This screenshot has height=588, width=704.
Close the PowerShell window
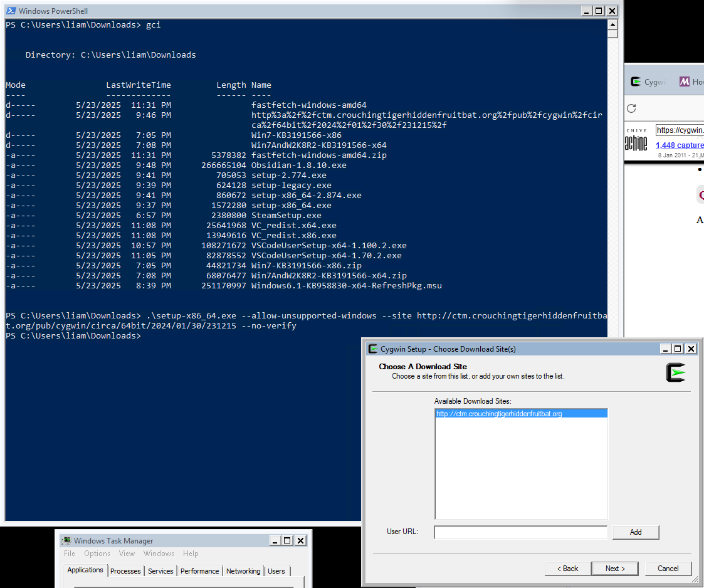612,11
